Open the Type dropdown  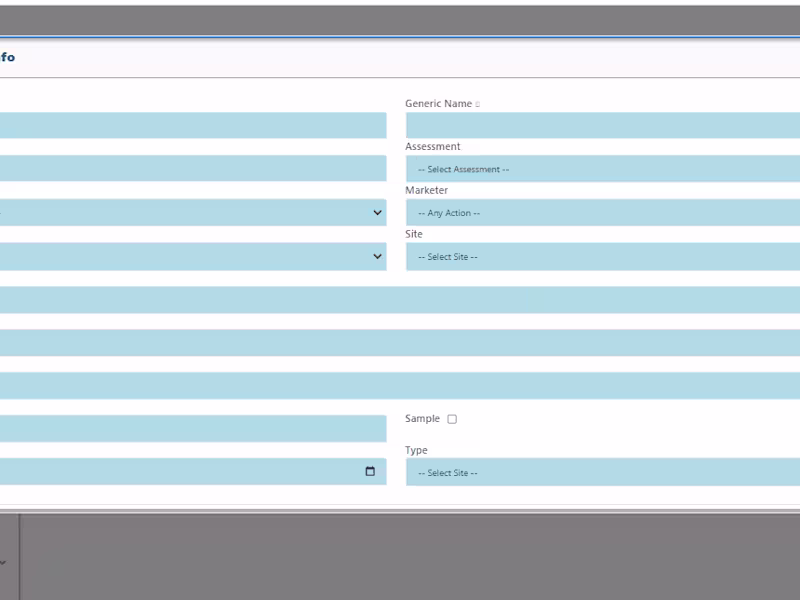coord(603,472)
